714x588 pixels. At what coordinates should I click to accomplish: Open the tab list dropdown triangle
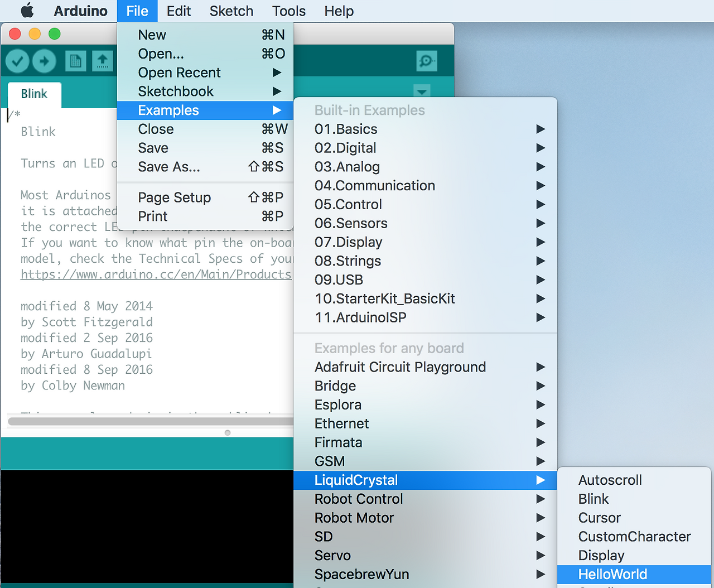(422, 92)
